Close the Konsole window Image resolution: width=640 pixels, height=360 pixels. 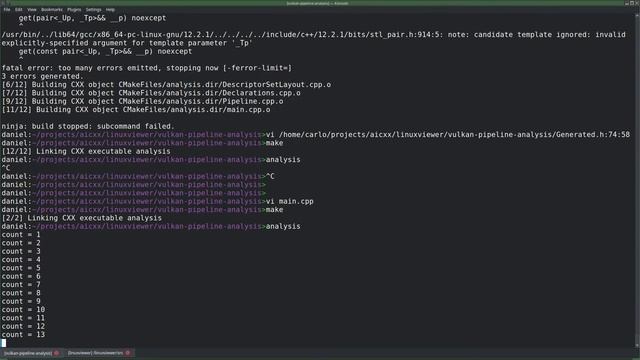click(637, 3)
